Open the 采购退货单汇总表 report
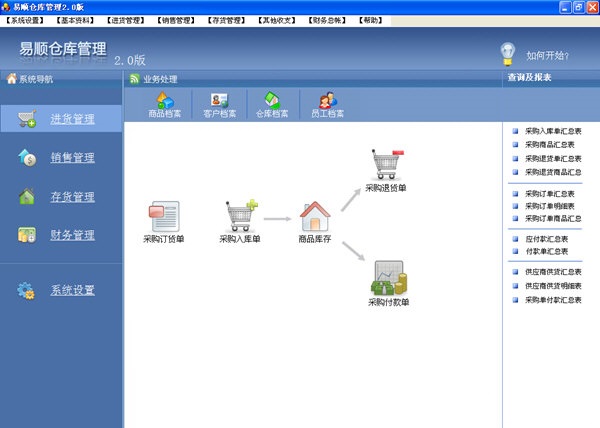600x428 pixels. click(553, 158)
